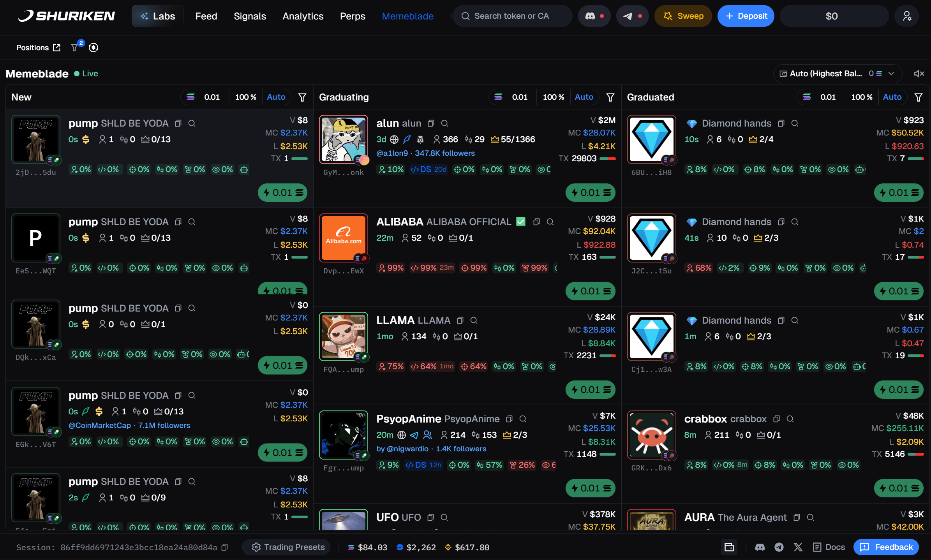Open filter for the New column
Image resolution: width=931 pixels, height=560 pixels.
click(x=302, y=97)
